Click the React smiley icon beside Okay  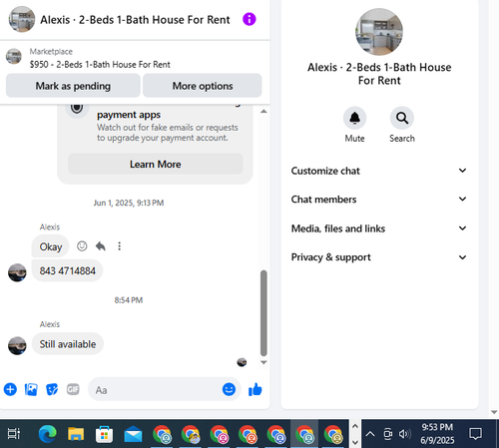[x=82, y=246]
